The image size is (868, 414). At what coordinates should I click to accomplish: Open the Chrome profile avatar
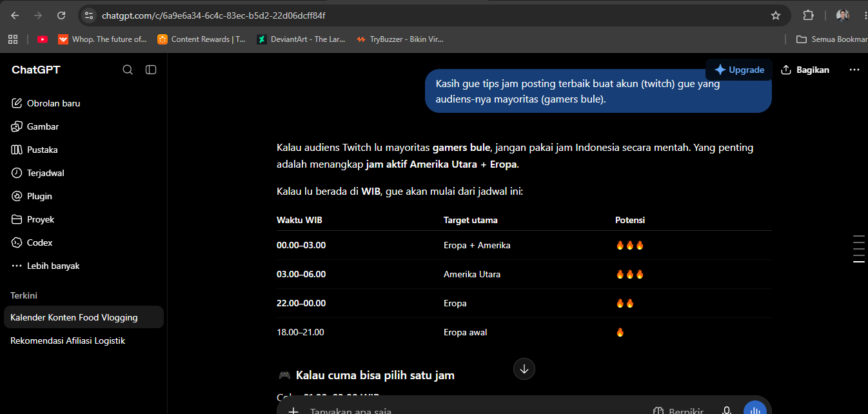click(x=843, y=15)
